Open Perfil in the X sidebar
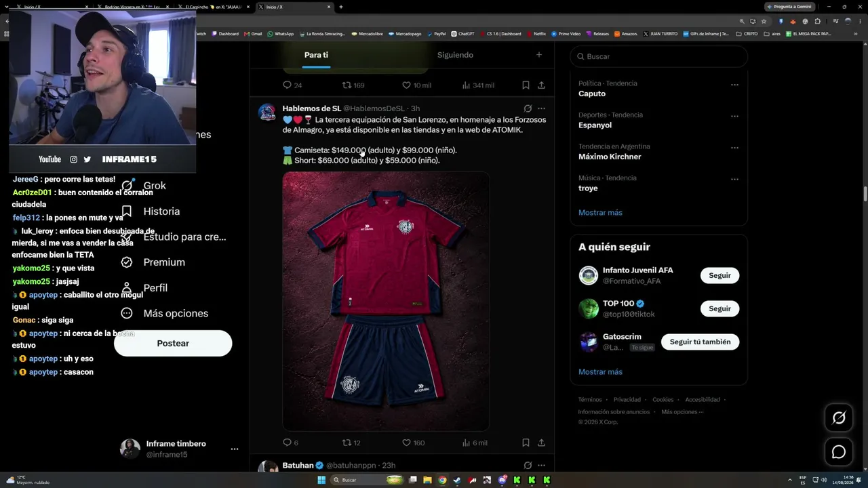Viewport: 868px width, 488px height. coord(144,288)
